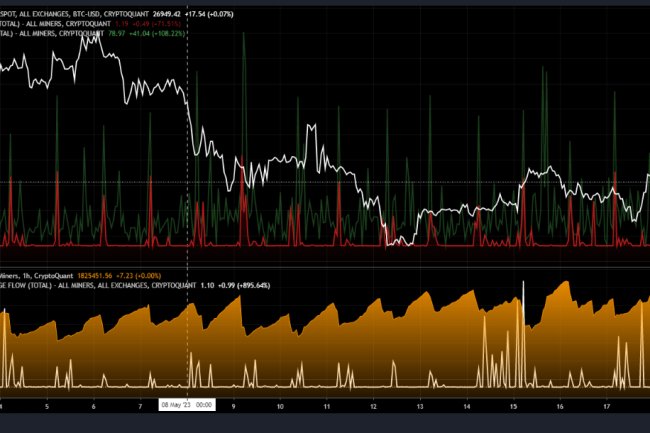Viewport: 650px width, 433px height.
Task: Click date 5 on the time axis
Action: coord(47,406)
